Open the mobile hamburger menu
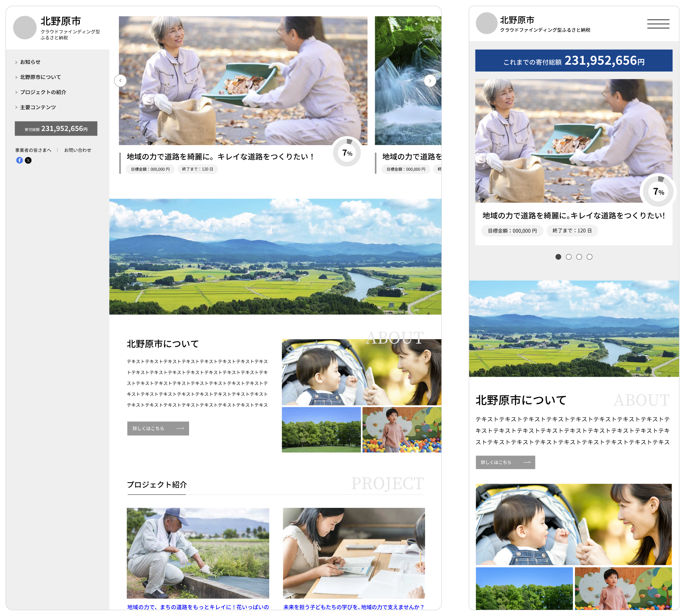This screenshot has height=616, width=685. (658, 24)
